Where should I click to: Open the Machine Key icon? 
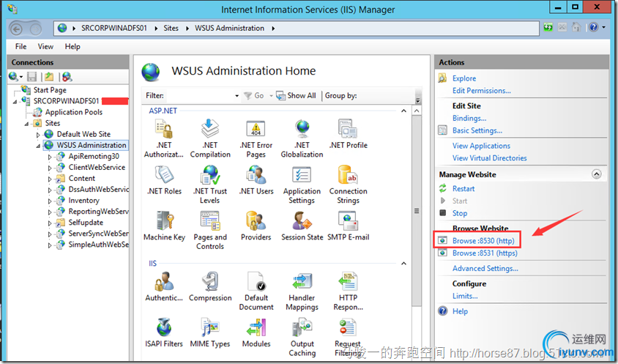(163, 221)
